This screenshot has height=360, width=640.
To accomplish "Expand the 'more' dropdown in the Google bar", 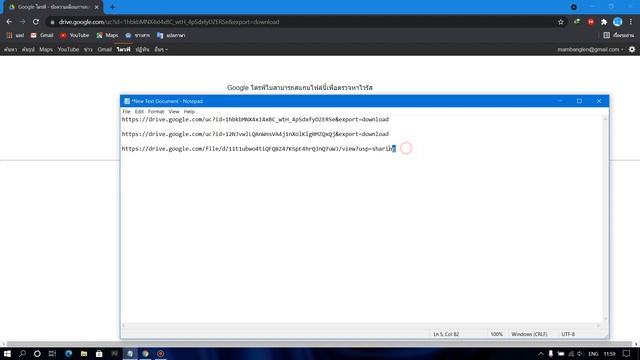I will click(x=161, y=49).
